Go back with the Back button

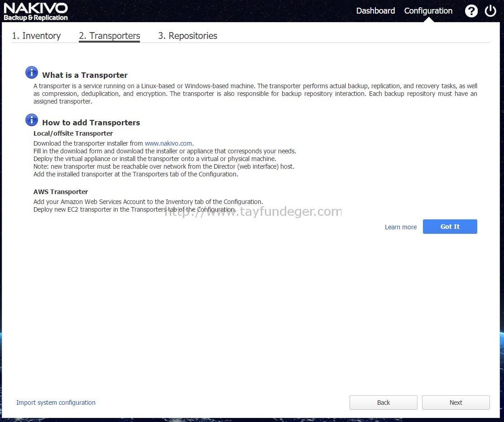pyautogui.click(x=384, y=403)
